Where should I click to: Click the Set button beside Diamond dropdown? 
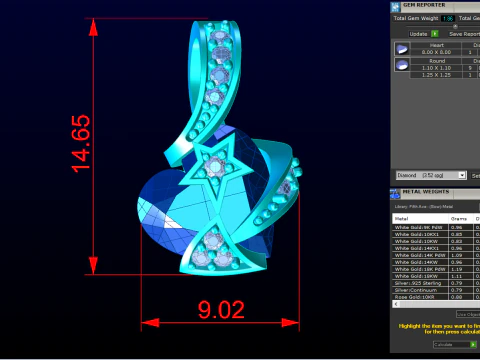[475, 175]
